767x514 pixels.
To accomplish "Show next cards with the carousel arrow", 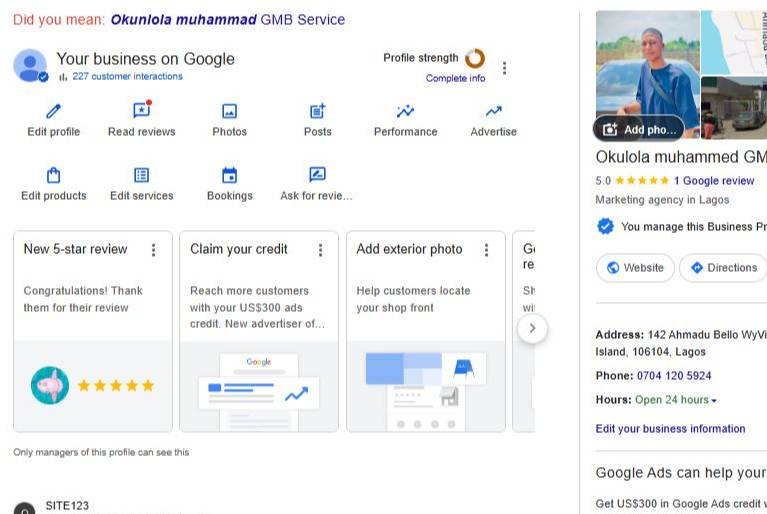I will pyautogui.click(x=532, y=328).
